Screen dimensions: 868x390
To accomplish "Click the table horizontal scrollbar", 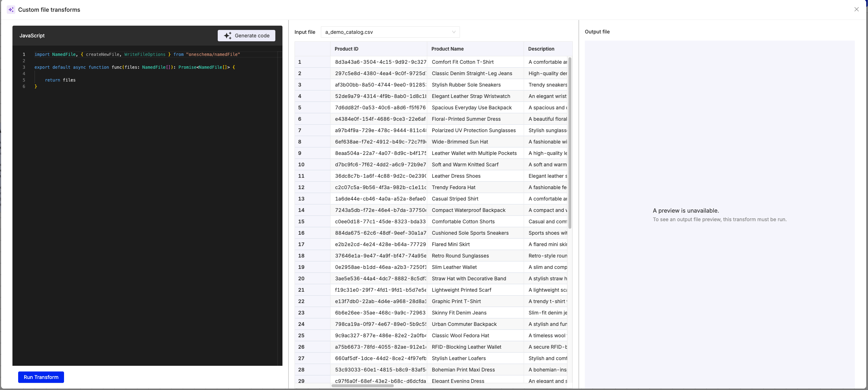I will point(362,385).
